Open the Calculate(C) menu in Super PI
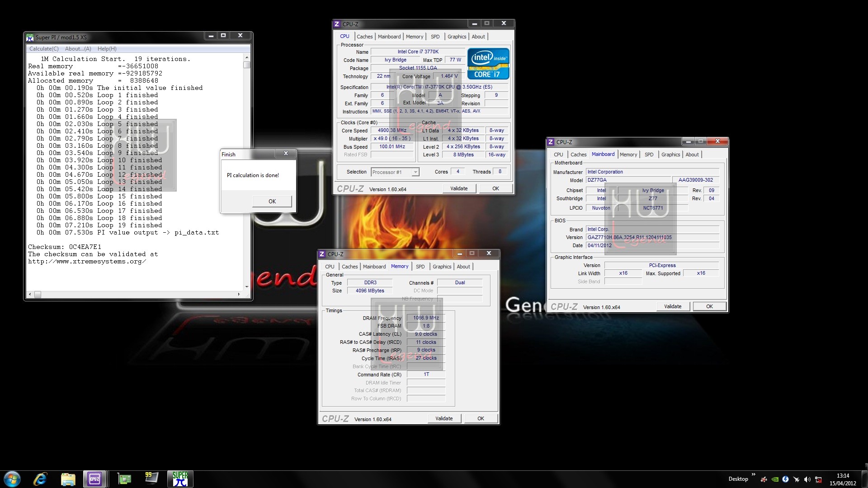Viewport: 868px width, 488px height. tap(44, 49)
